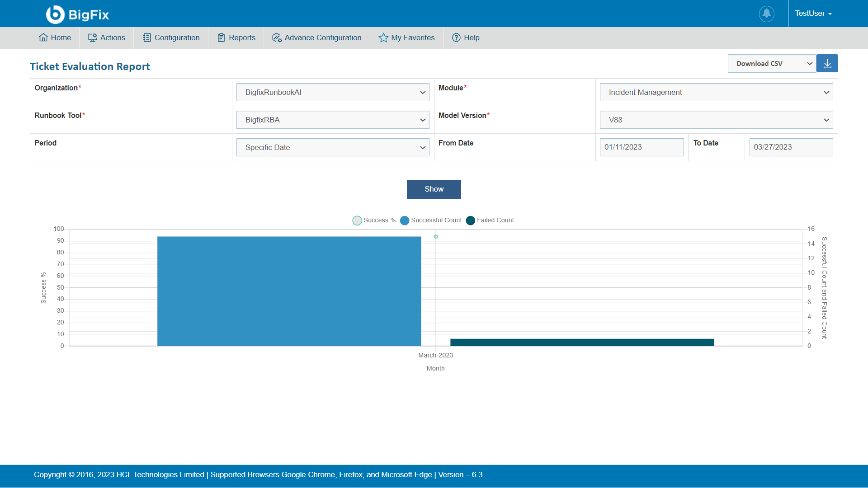Viewport: 868px width, 488px height.
Task: Open the Model Version V88 dropdown
Action: point(716,120)
